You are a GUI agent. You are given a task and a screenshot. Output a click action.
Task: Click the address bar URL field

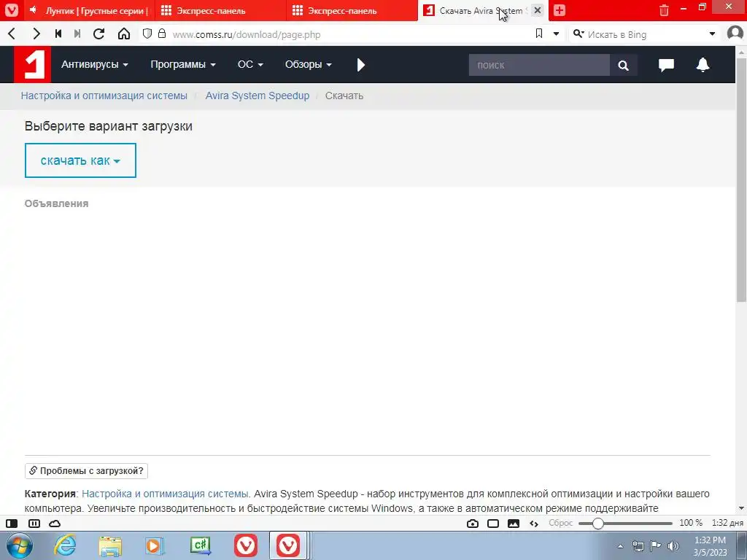pos(350,34)
